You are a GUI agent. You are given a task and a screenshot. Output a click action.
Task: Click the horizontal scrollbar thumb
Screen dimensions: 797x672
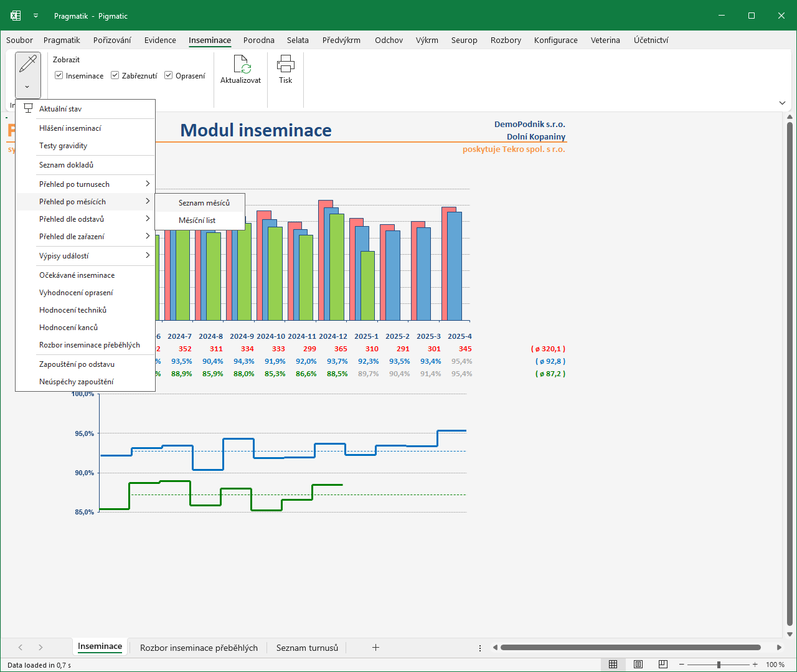pos(630,648)
